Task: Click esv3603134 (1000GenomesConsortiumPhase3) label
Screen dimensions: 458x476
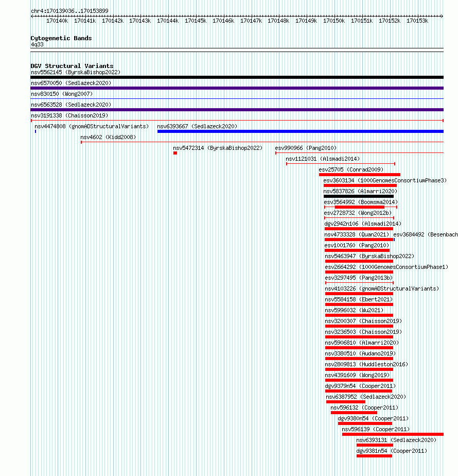Action: point(385,181)
